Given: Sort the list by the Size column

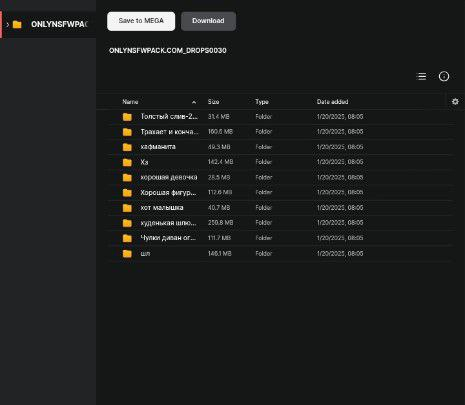Looking at the screenshot, I should click(213, 102).
